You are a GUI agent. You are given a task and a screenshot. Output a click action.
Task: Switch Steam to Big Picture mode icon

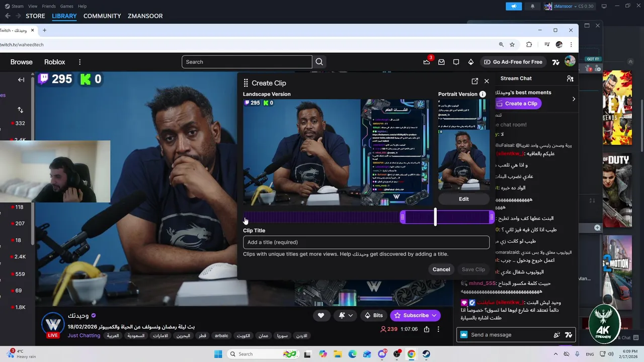[604, 7]
